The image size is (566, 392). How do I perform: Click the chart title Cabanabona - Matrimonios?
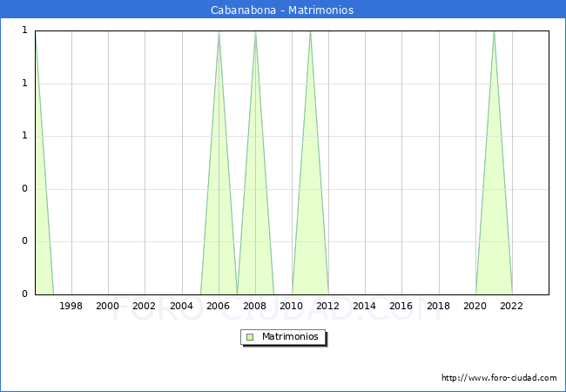[282, 10]
